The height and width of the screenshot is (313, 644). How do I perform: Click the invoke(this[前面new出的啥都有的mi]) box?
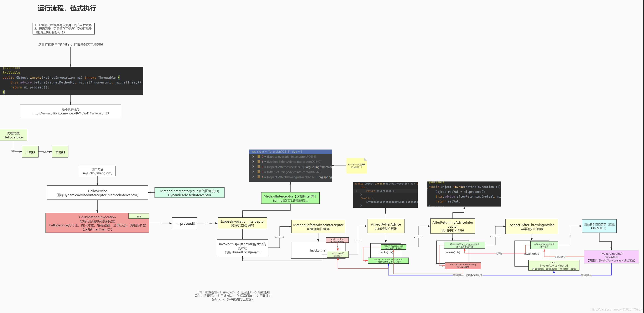(x=242, y=248)
